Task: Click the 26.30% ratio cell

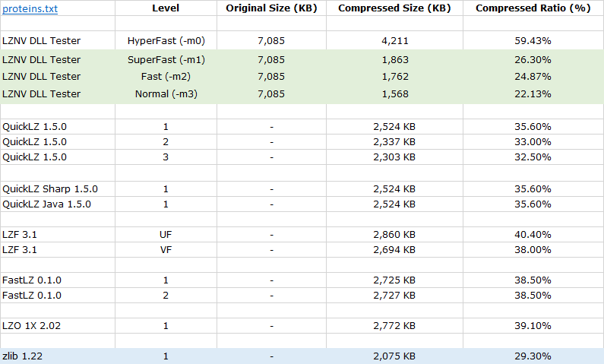Action: point(533,60)
